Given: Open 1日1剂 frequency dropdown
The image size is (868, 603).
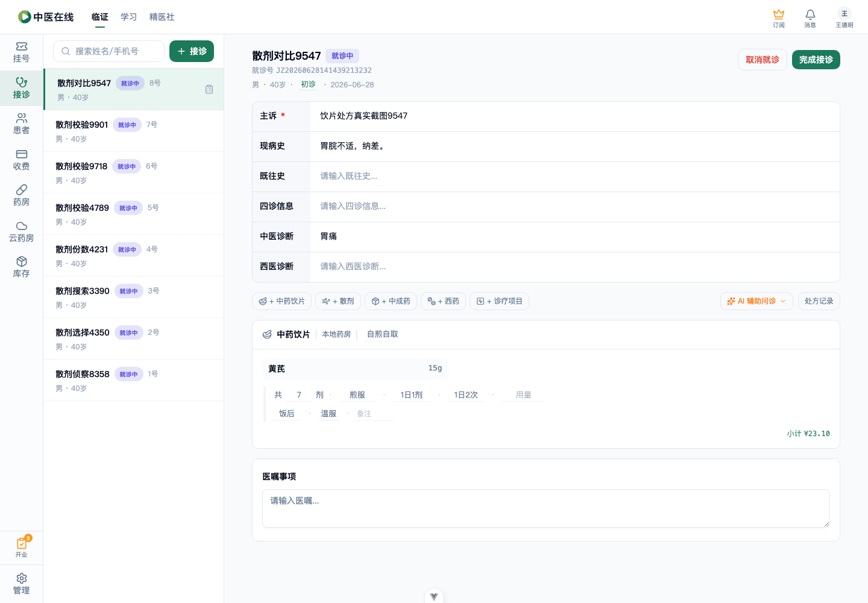Looking at the screenshot, I should point(412,395).
